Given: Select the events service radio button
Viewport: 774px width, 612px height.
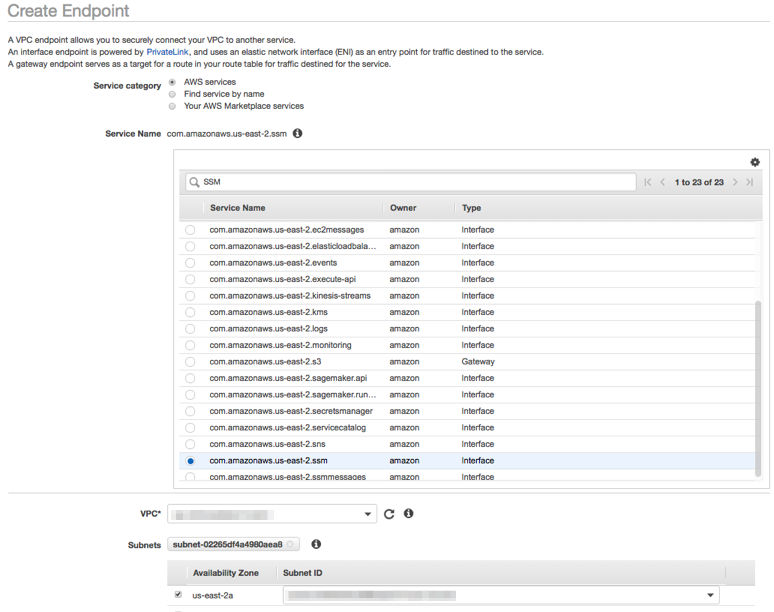Looking at the screenshot, I should click(x=190, y=263).
